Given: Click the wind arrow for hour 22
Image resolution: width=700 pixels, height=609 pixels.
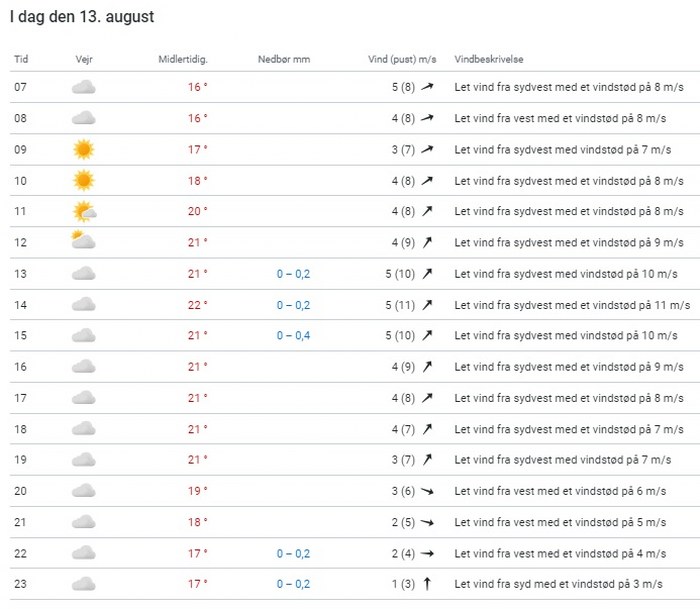Looking at the screenshot, I should point(427,553).
